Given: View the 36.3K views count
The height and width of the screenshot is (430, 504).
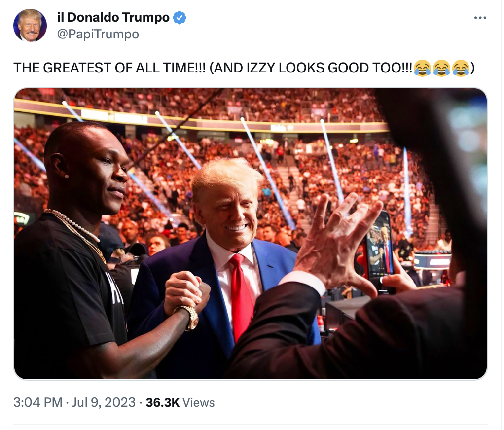Looking at the screenshot, I should click(163, 402).
